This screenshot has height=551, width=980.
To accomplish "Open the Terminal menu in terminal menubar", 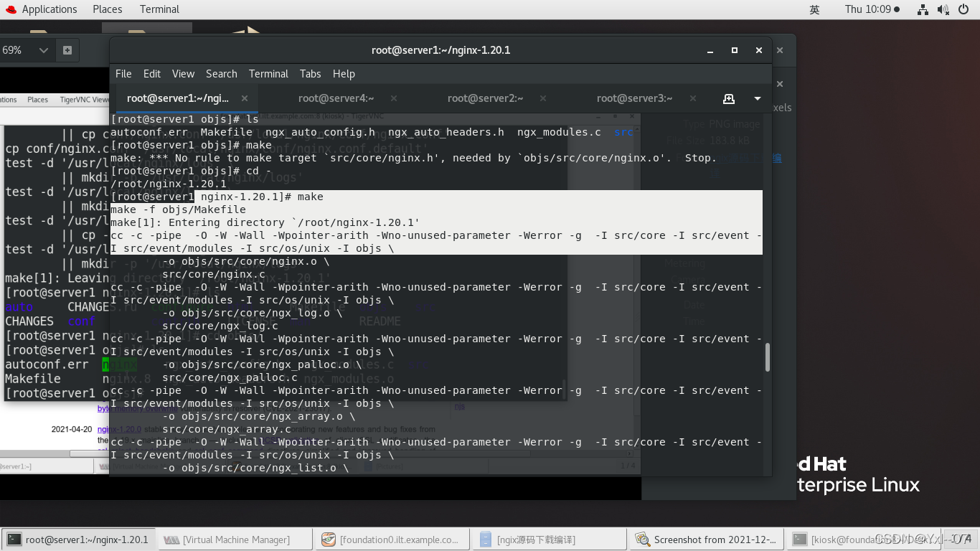I will tap(268, 74).
